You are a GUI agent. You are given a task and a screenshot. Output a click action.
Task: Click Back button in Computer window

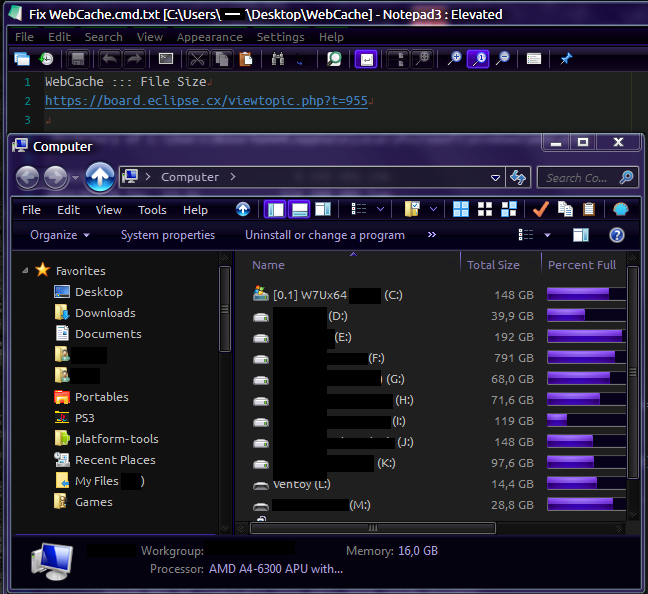click(x=27, y=178)
